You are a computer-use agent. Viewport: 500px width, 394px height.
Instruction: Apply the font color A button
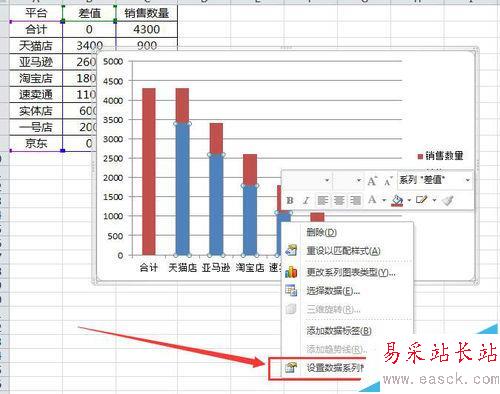coord(372,200)
